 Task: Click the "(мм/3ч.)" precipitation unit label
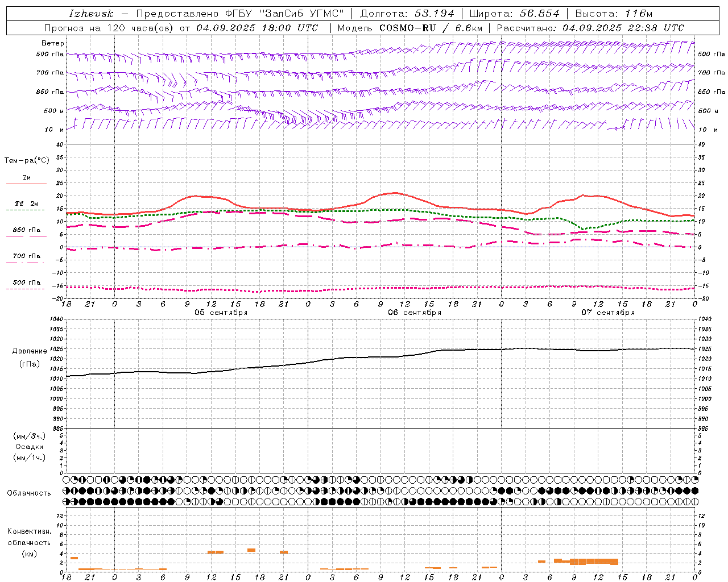tap(30, 436)
